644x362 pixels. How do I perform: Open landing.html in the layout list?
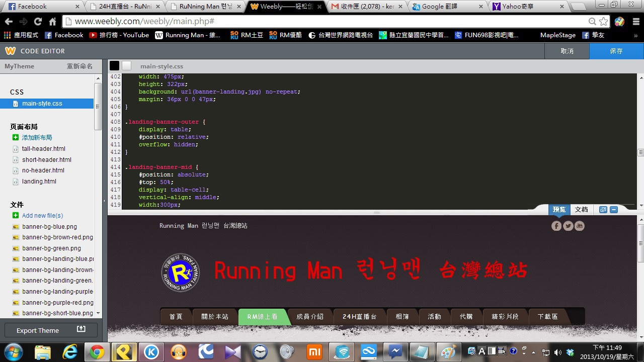click(x=39, y=182)
